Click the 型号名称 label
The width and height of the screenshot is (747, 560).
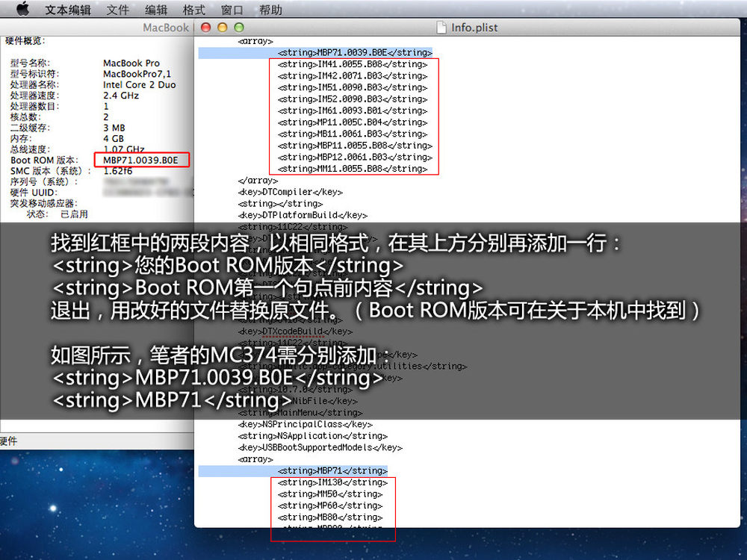(x=30, y=63)
